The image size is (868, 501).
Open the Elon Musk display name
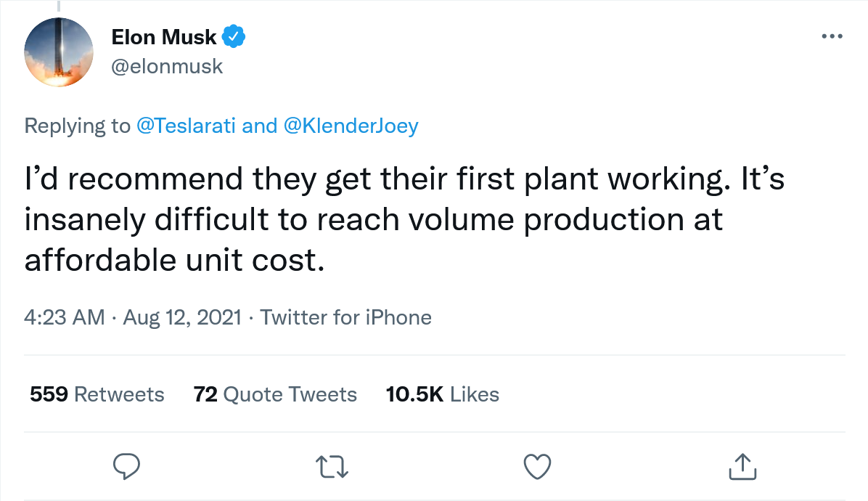(x=164, y=36)
